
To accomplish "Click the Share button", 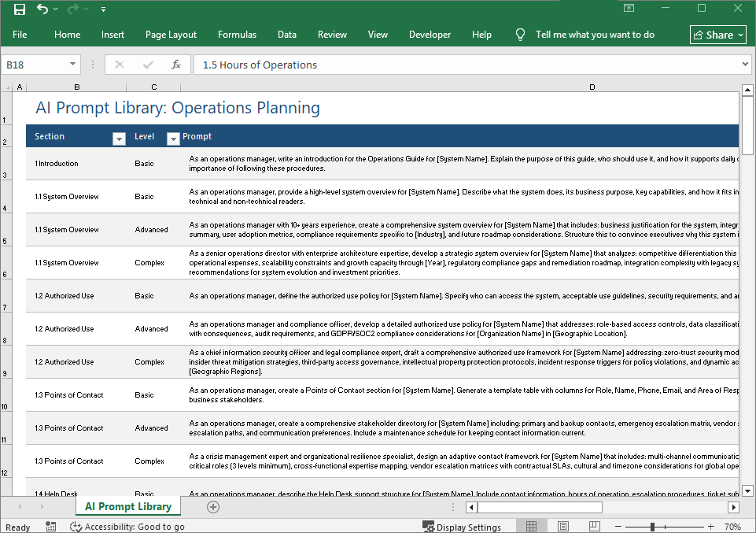I will click(x=718, y=35).
